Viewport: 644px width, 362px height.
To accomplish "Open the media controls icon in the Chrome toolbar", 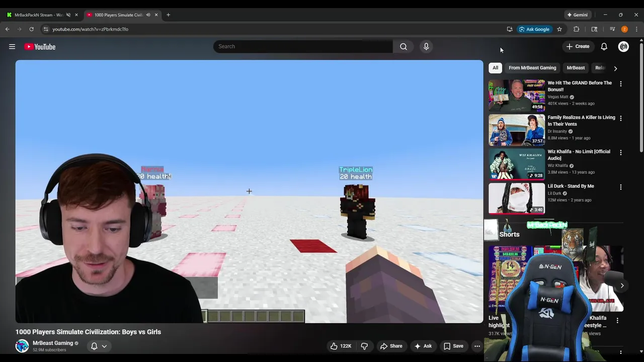I will (x=612, y=29).
